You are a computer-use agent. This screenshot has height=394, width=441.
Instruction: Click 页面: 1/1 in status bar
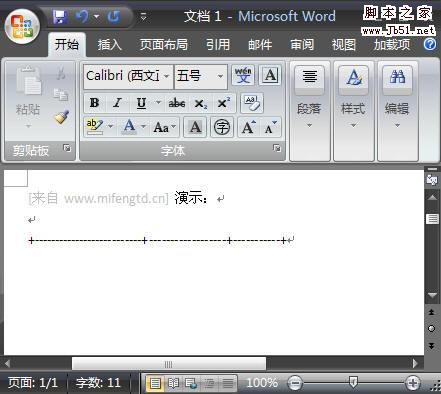[x=33, y=383]
